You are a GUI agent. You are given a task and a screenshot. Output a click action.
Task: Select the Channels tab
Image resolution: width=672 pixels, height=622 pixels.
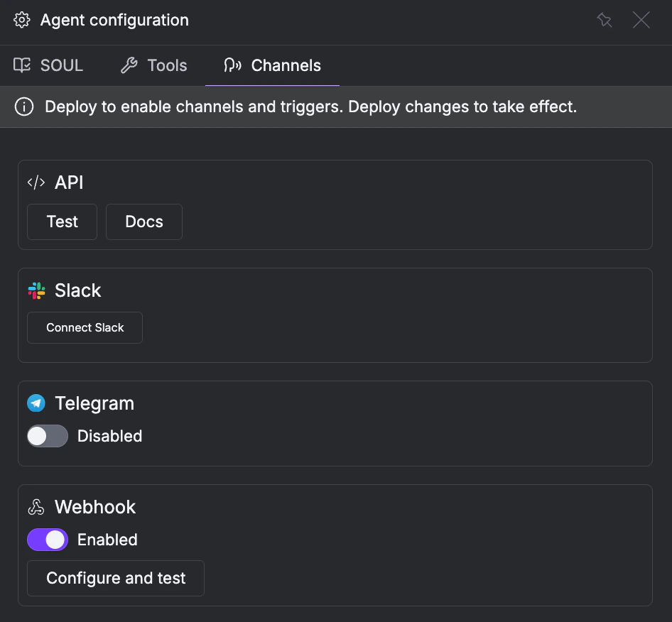tap(272, 65)
